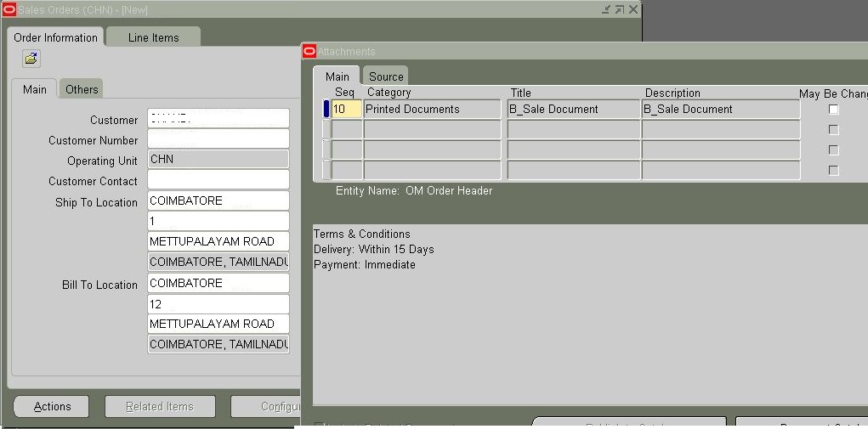Click the Terms & Conditions text area
Image resolution: width=868 pixels, height=429 pixels.
coord(590,314)
